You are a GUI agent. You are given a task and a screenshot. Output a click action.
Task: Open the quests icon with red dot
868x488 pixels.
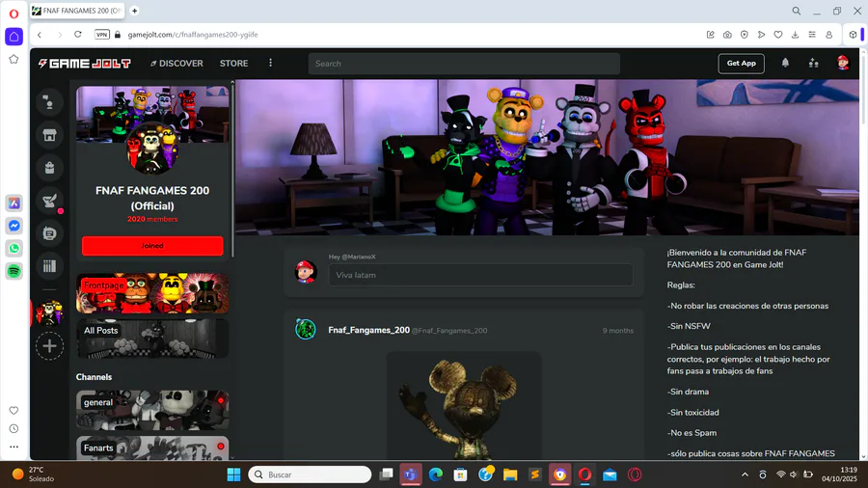(x=49, y=201)
